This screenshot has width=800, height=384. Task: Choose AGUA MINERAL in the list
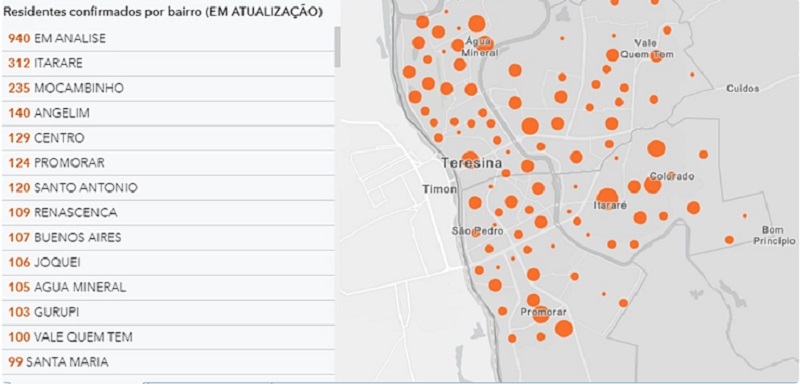[168, 287]
